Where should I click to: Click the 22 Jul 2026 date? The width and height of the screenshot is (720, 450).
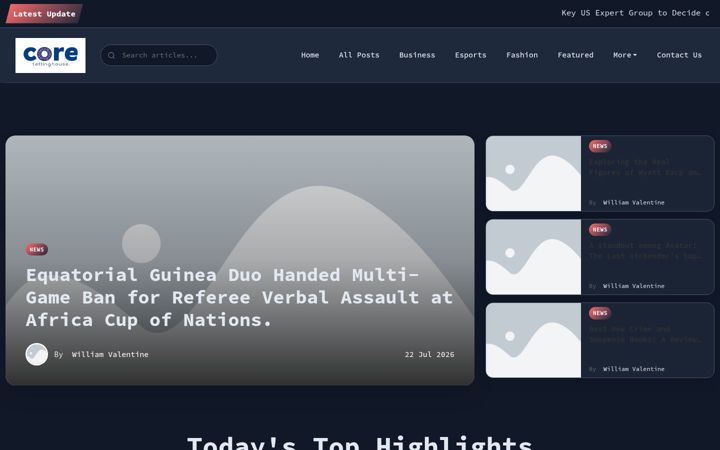[x=429, y=354]
